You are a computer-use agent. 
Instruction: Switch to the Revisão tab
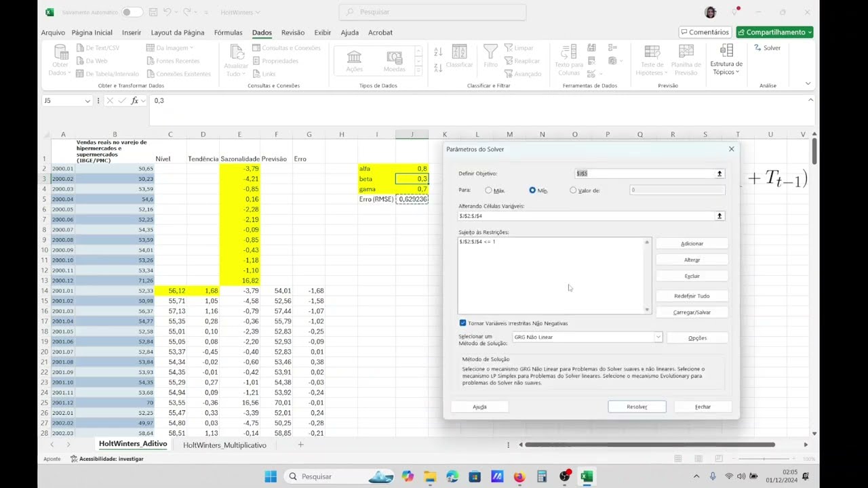(293, 33)
